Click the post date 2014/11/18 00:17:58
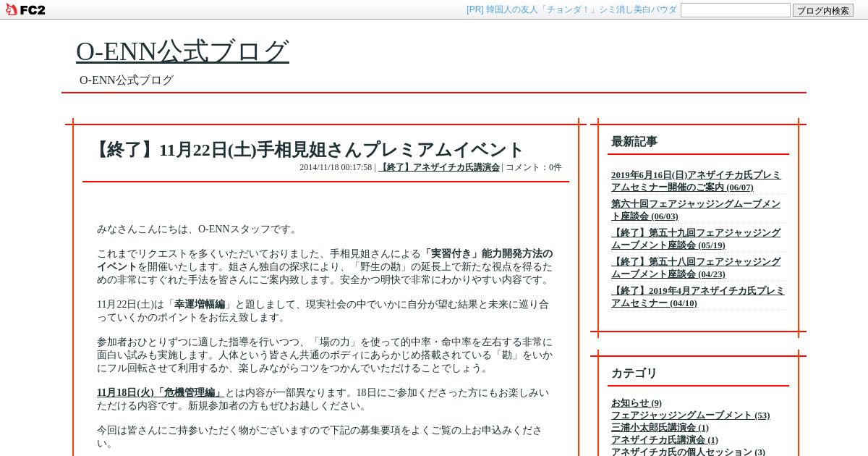The height and width of the screenshot is (456, 868). click(x=336, y=167)
